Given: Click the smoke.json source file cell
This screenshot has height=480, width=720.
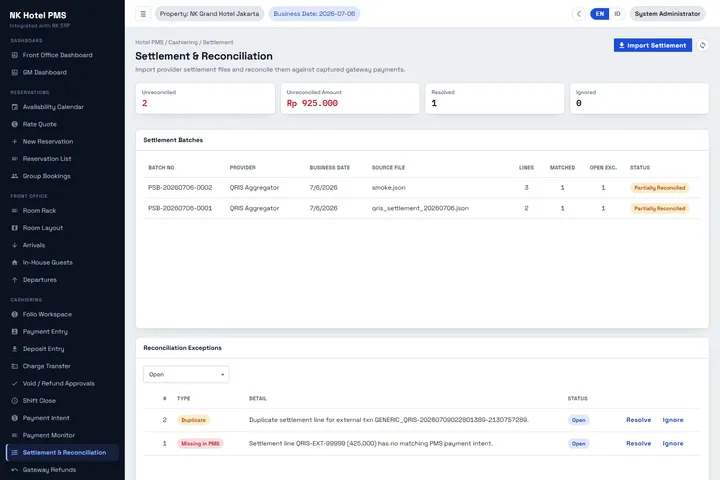Looking at the screenshot, I should pos(388,188).
